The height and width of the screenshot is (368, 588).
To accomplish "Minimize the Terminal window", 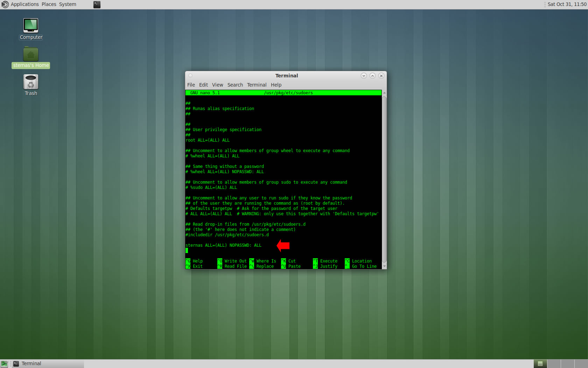I will tap(364, 76).
